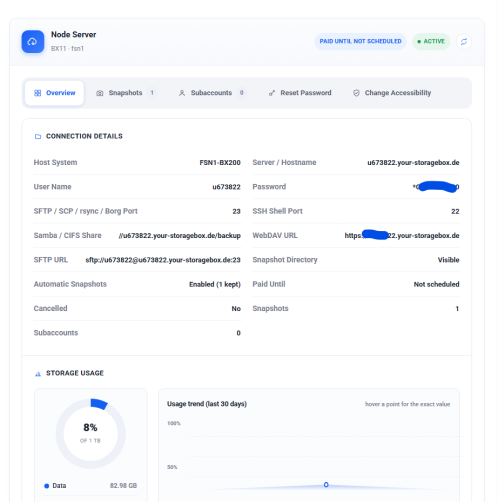This screenshot has width=498, height=502.
Task: Click the Snapshots row value 1
Action: pos(457,309)
